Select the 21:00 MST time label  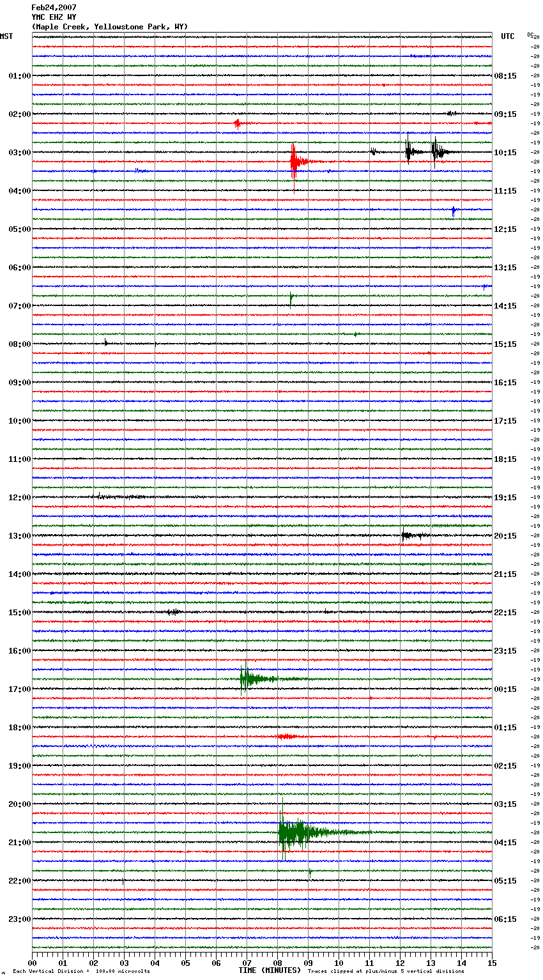(x=20, y=842)
